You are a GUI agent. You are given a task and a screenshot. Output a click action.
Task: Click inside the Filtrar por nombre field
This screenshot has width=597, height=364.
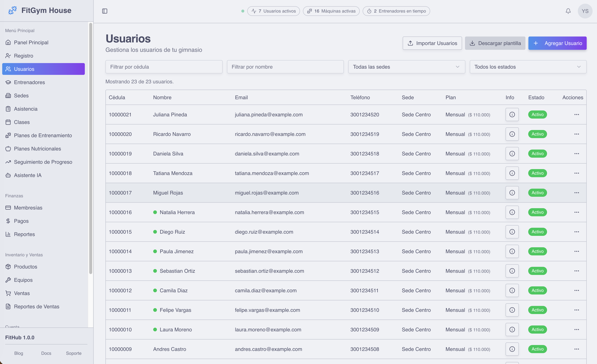tap(285, 67)
